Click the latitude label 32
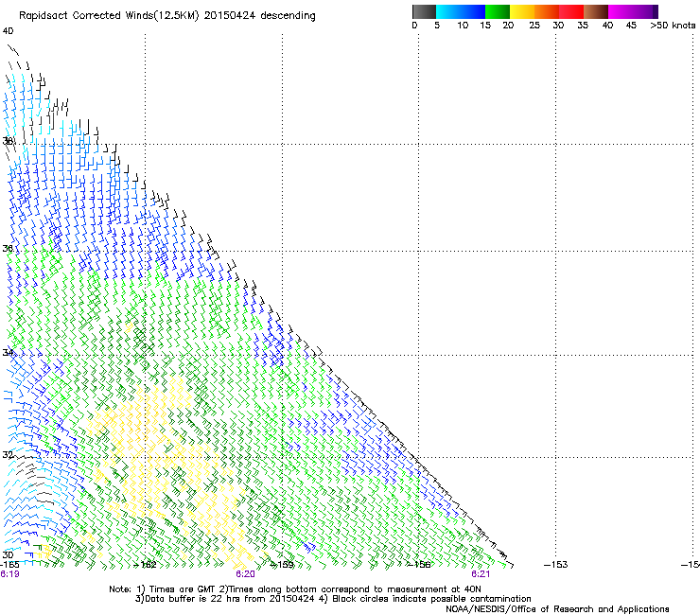The width and height of the screenshot is (700, 615). (8, 455)
